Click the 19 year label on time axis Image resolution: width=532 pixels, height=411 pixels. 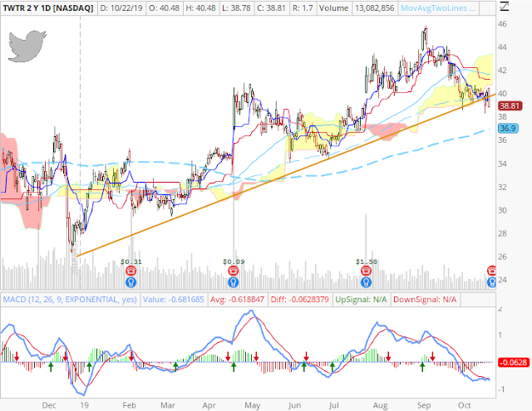point(84,405)
